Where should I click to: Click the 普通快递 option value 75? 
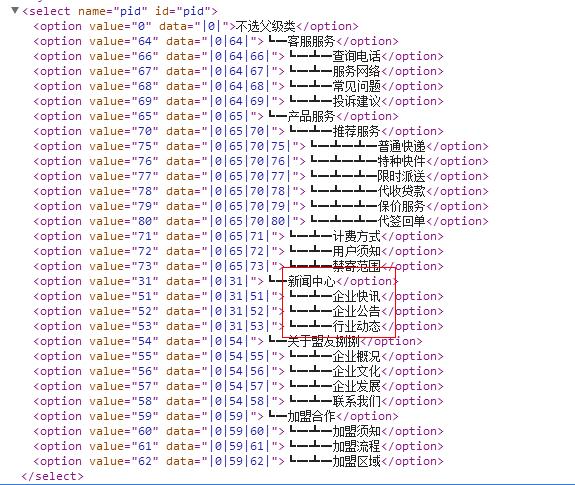(x=261, y=147)
